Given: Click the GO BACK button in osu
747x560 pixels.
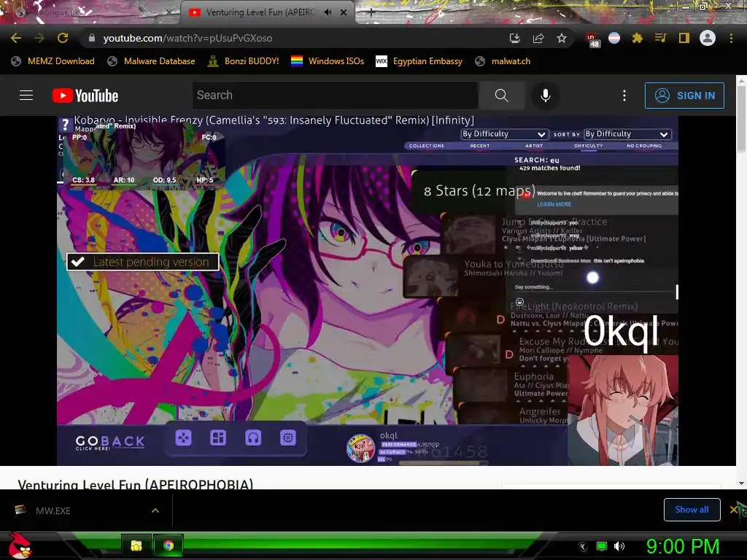Looking at the screenshot, I should tap(110, 443).
